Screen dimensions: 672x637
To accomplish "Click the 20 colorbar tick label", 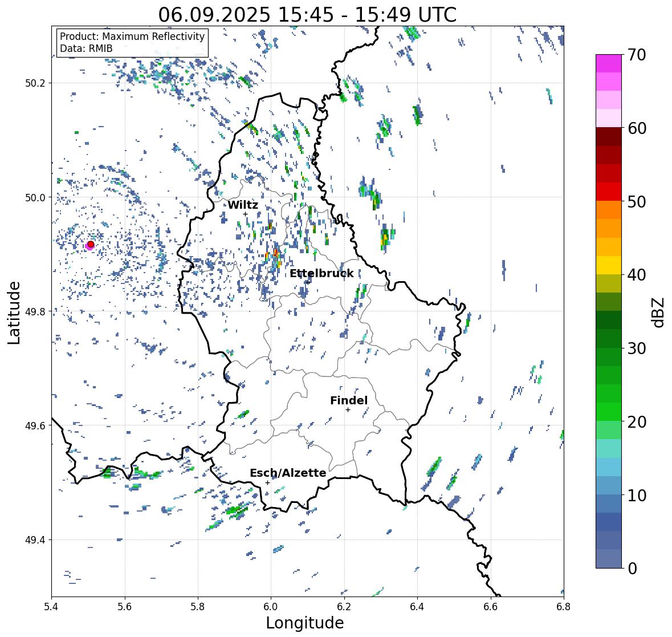I will [x=637, y=422].
